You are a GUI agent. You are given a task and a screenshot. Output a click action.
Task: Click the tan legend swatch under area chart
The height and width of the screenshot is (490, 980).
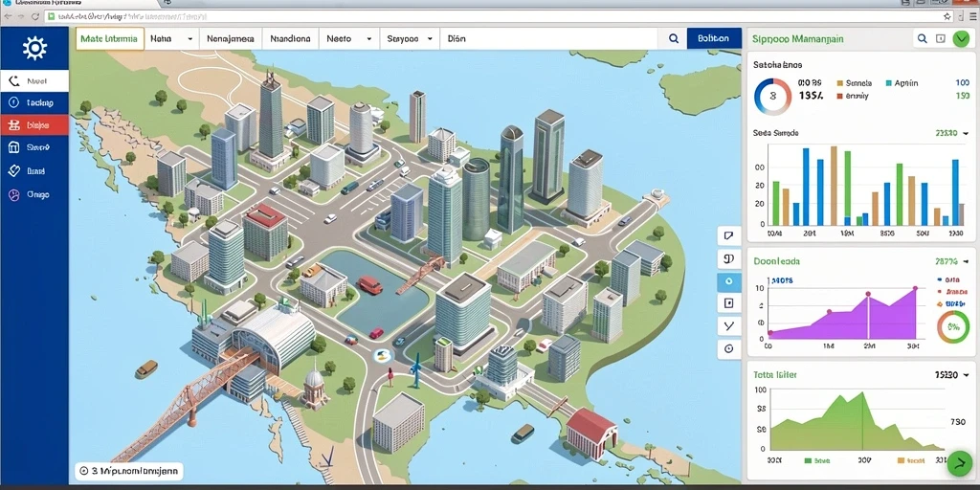(902, 460)
